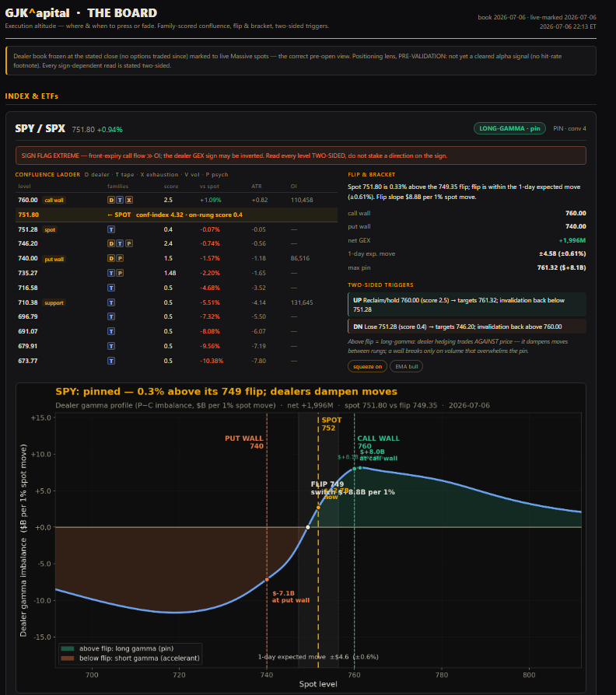Select the D badge in the 740.00 put wall row
The height and width of the screenshot is (695, 616).
[111, 258]
